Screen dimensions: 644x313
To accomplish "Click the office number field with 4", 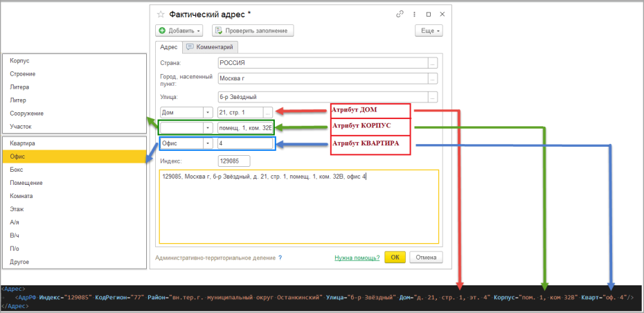I will [245, 143].
